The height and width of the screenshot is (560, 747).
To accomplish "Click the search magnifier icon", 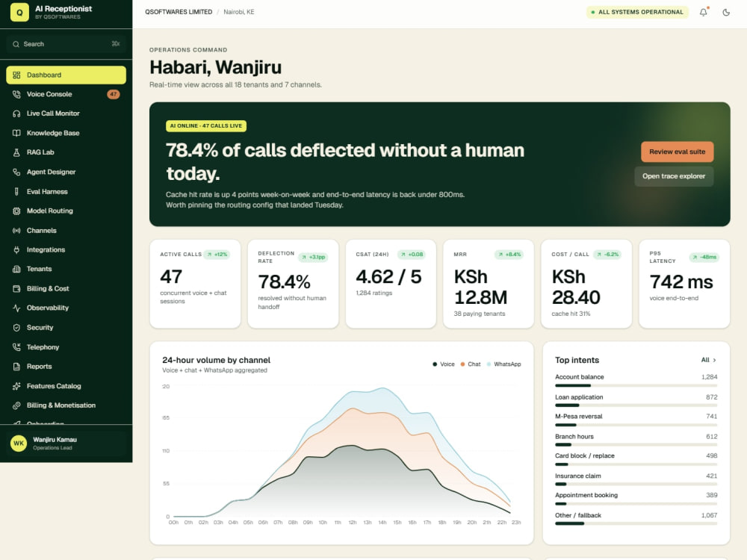I will point(16,44).
